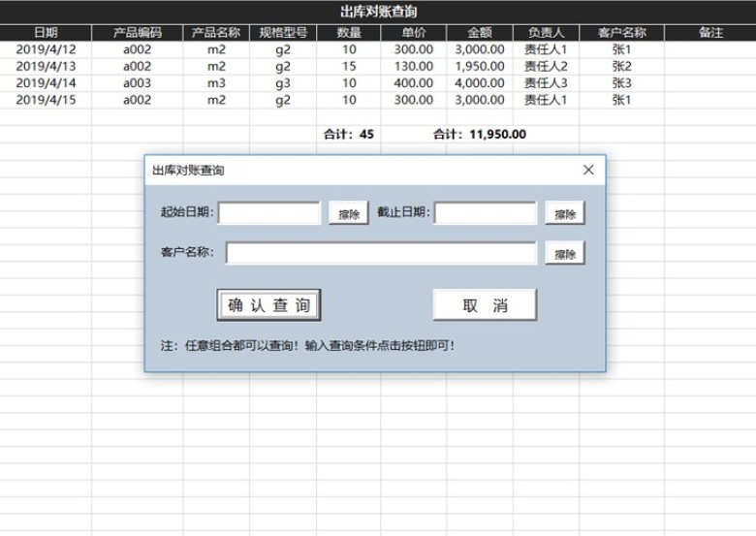Select specification g3 cell

click(283, 83)
